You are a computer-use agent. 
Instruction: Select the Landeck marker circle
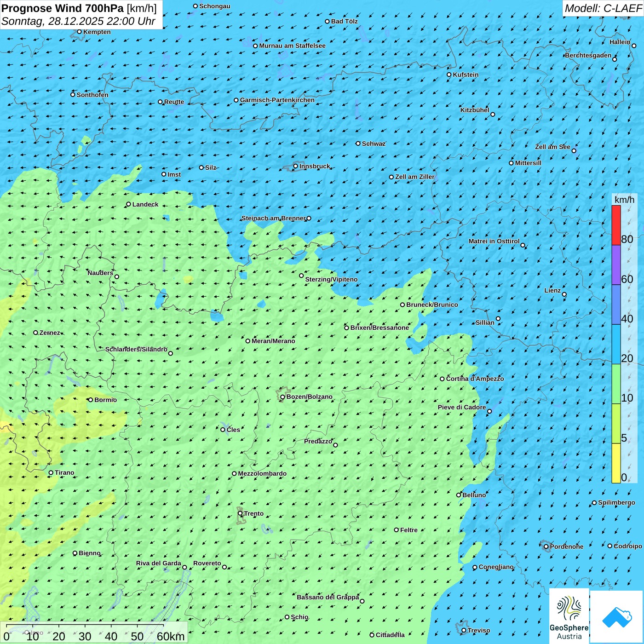pyautogui.click(x=129, y=204)
